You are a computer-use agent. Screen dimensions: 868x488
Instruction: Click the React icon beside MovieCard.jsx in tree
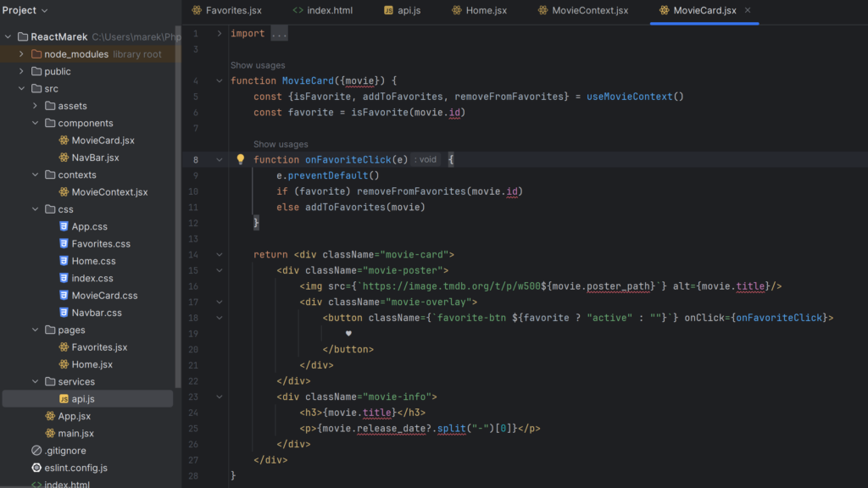coord(64,141)
